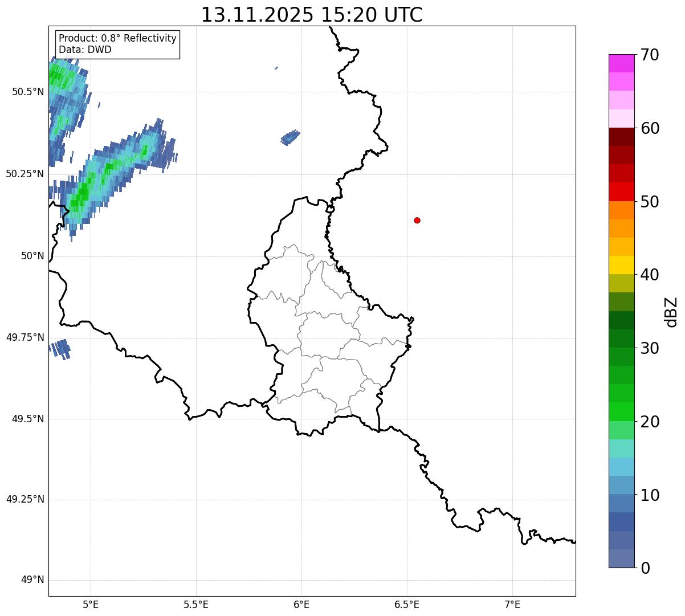Click the dBZ colorbar axis label
Viewport: 685px width, 616px height.
[x=671, y=312]
